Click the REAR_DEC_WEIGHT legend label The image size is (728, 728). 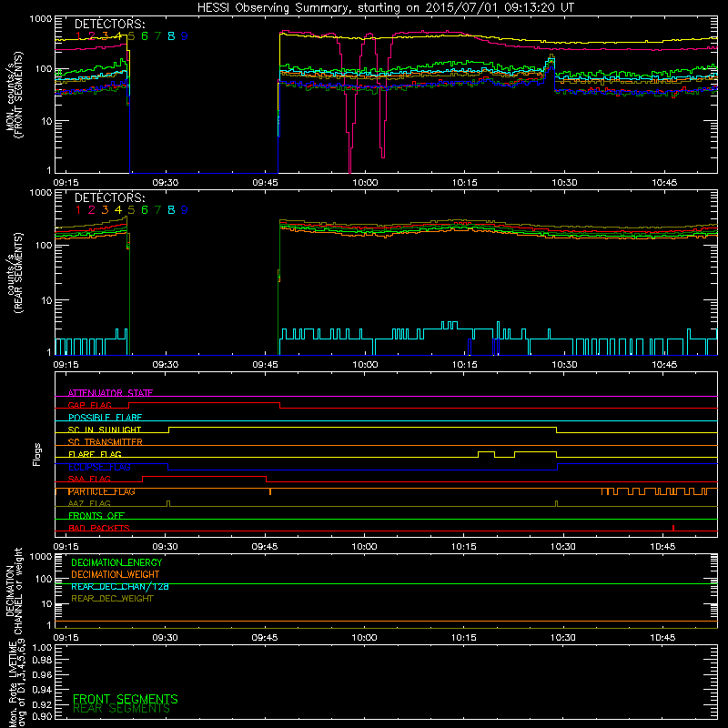(x=112, y=599)
